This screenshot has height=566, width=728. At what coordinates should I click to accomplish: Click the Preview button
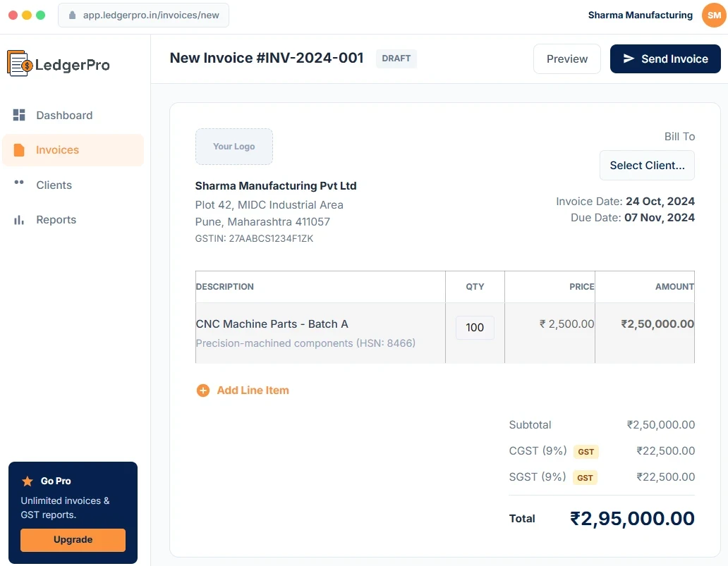pyautogui.click(x=566, y=59)
